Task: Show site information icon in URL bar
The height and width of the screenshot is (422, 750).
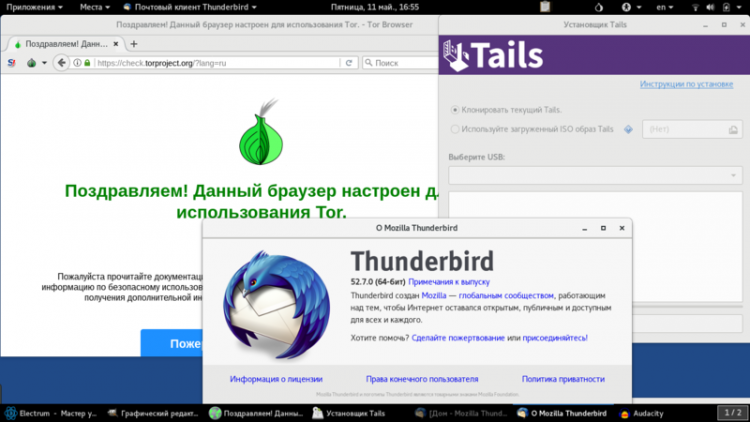Action: 77,63
